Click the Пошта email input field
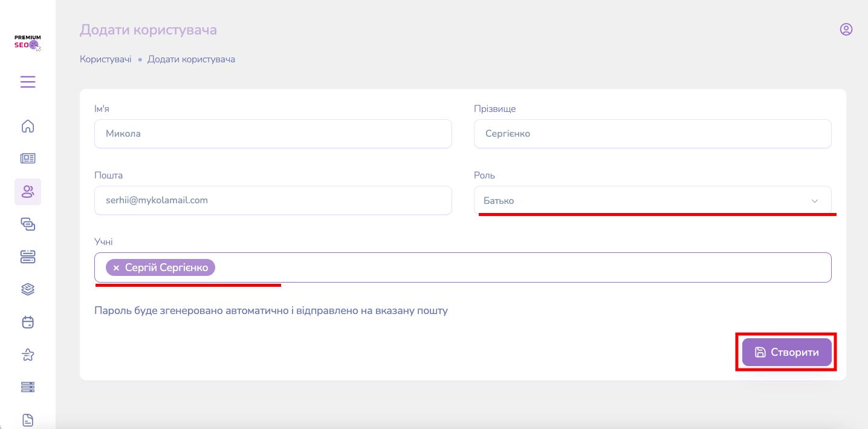The width and height of the screenshot is (868, 429). click(273, 200)
